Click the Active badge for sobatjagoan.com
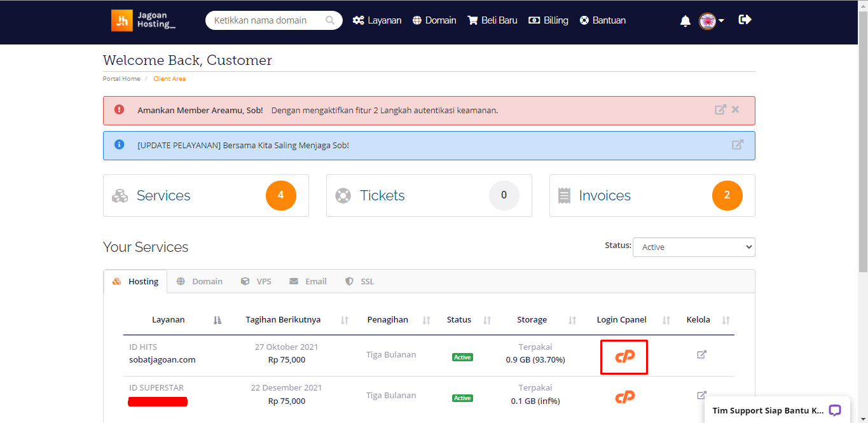The width and height of the screenshot is (868, 423). coord(462,357)
